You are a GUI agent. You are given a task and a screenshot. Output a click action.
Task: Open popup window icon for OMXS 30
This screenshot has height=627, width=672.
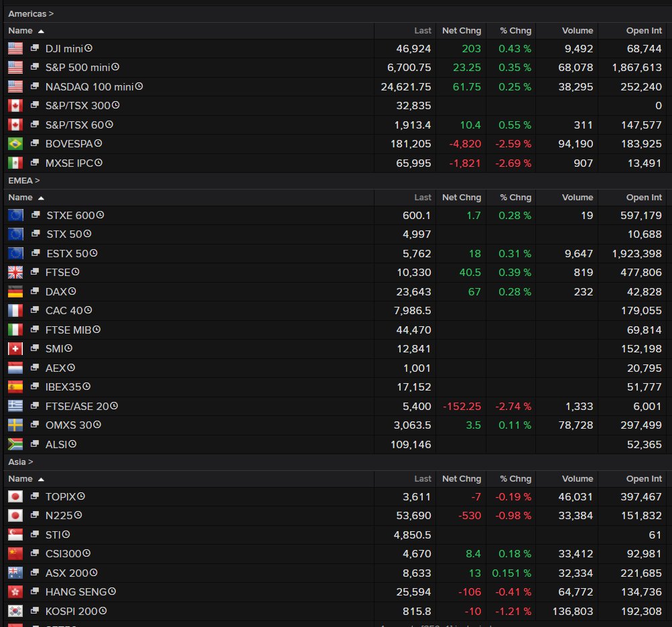point(35,424)
